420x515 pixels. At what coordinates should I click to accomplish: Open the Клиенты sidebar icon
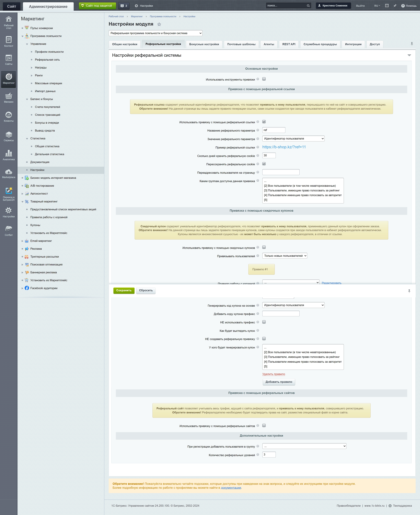click(9, 115)
